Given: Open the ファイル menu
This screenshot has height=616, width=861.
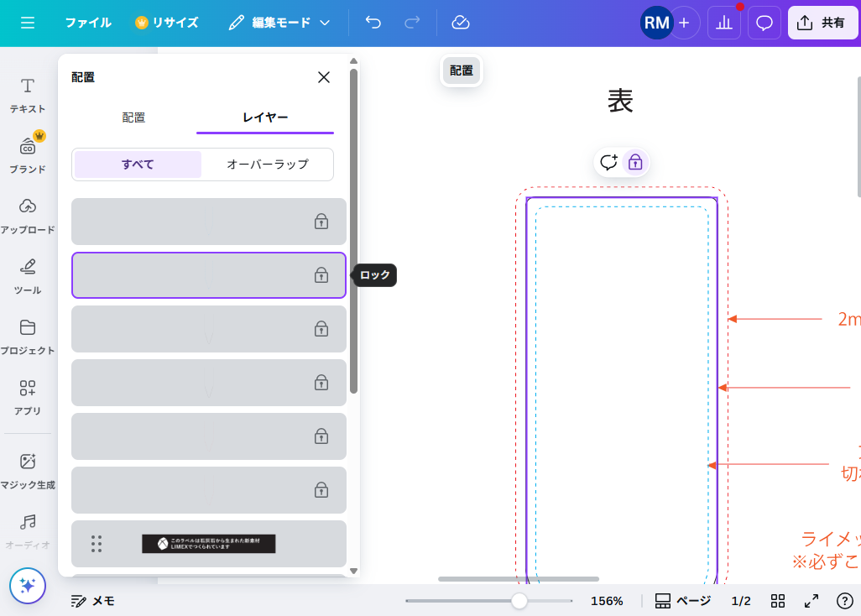Looking at the screenshot, I should [88, 23].
